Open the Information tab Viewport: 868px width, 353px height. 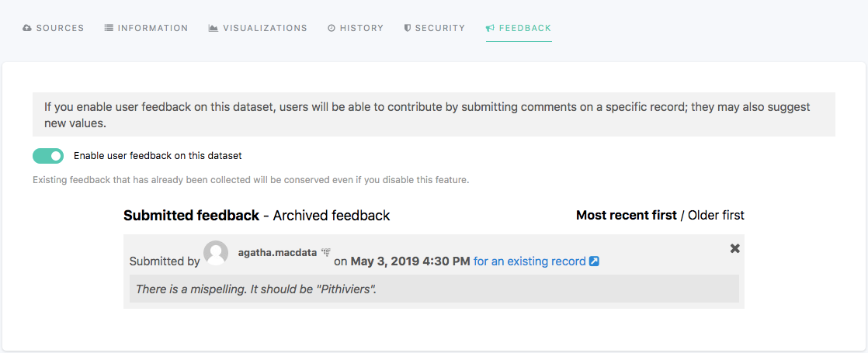[152, 28]
